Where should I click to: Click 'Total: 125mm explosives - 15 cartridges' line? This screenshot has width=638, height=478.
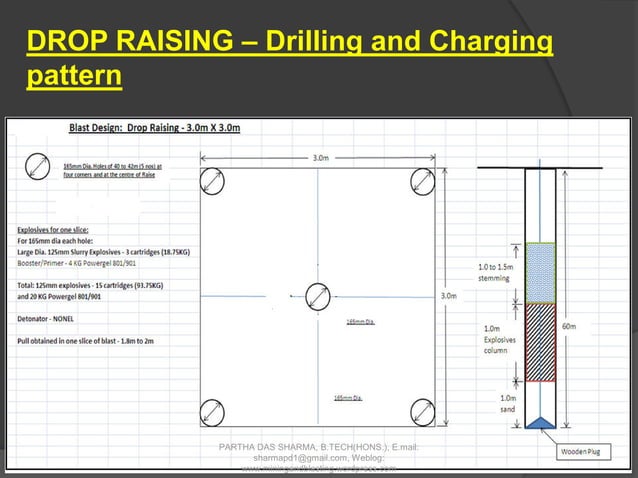click(x=90, y=286)
